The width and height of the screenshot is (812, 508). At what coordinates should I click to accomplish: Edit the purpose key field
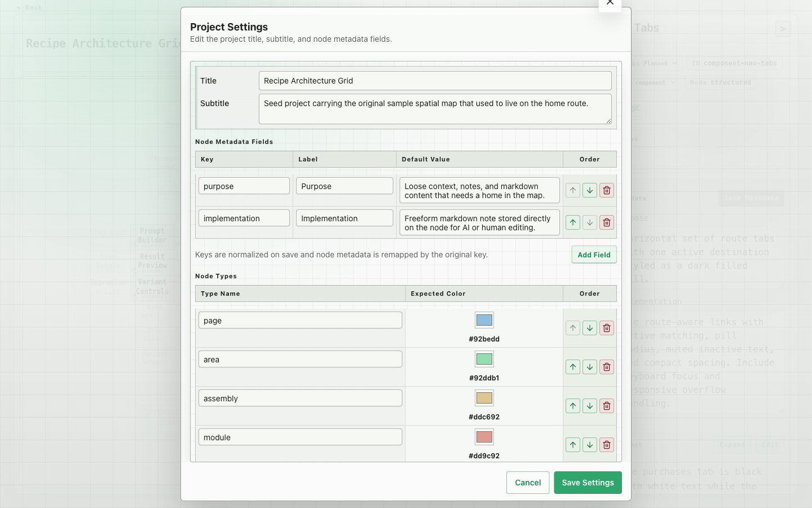point(244,186)
